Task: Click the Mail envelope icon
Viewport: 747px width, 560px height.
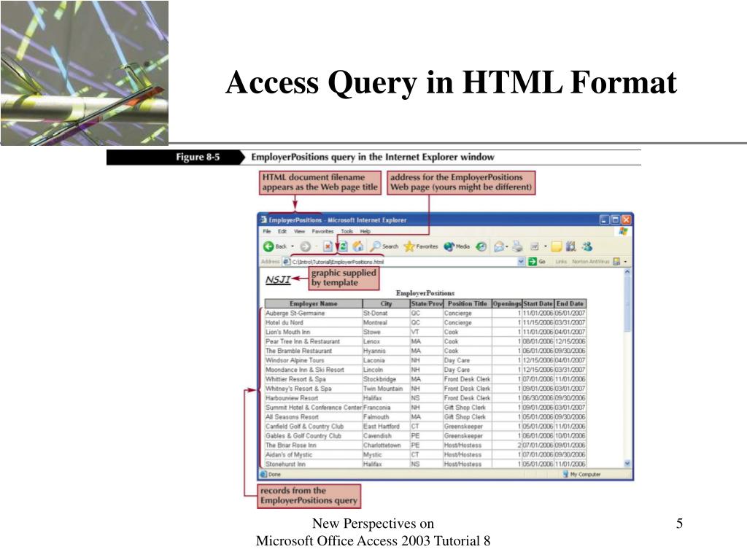Action: click(x=499, y=246)
